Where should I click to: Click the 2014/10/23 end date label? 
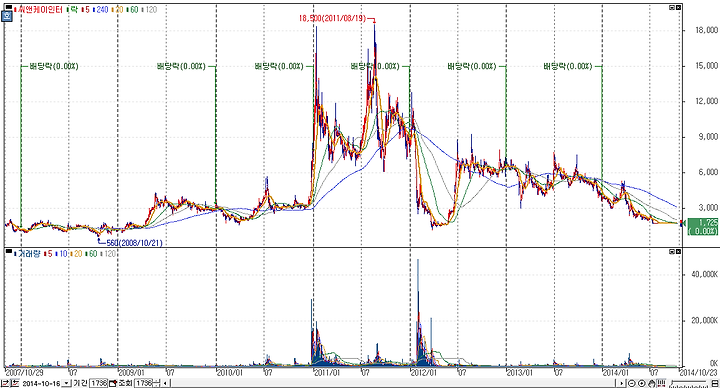[698, 372]
